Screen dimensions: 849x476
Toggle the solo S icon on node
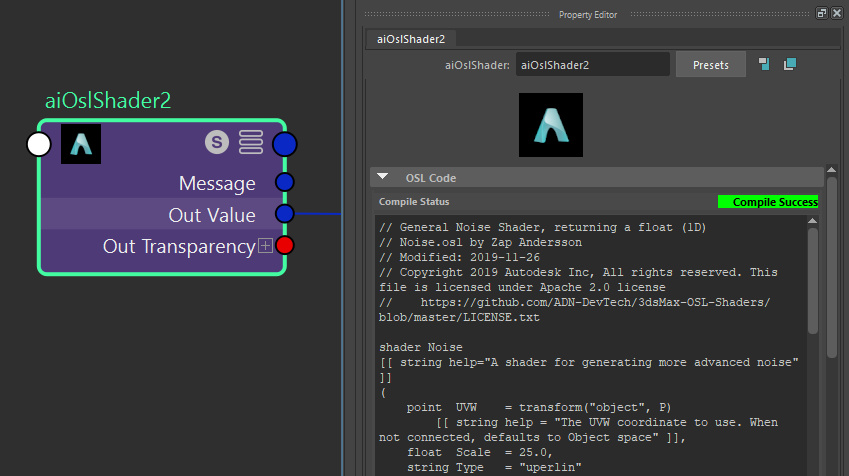pyautogui.click(x=217, y=142)
